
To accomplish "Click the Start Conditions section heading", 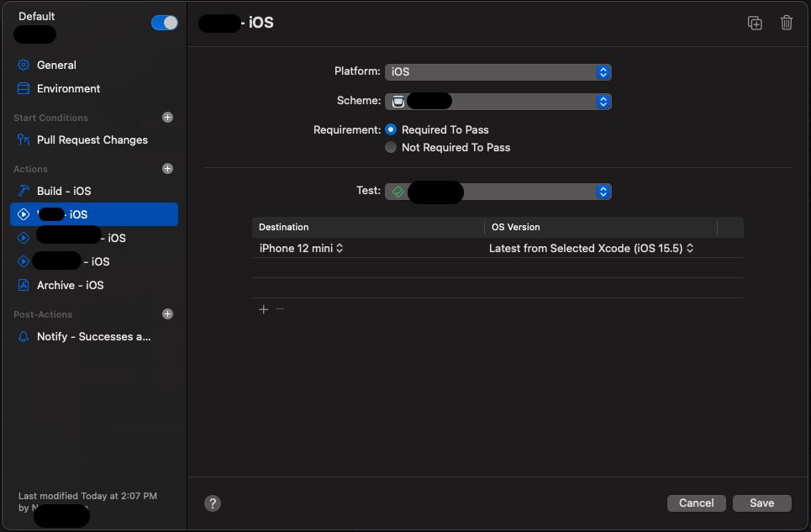I will [x=50, y=118].
